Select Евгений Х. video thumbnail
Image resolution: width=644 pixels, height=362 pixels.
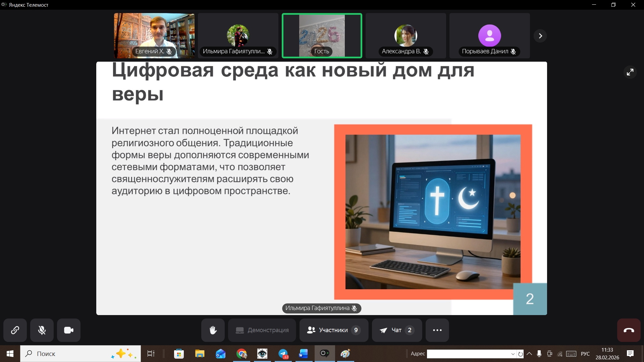(154, 35)
